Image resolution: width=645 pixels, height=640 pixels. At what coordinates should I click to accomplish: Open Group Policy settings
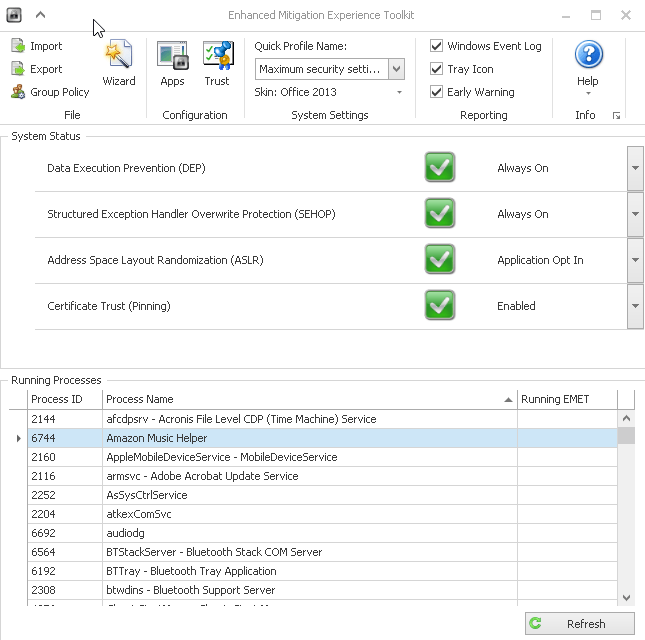point(50,92)
